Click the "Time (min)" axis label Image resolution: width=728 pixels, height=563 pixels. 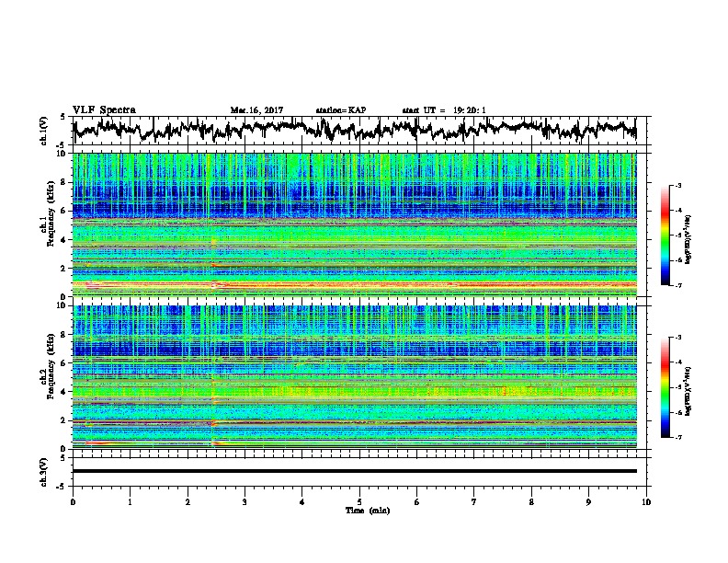[368, 511]
